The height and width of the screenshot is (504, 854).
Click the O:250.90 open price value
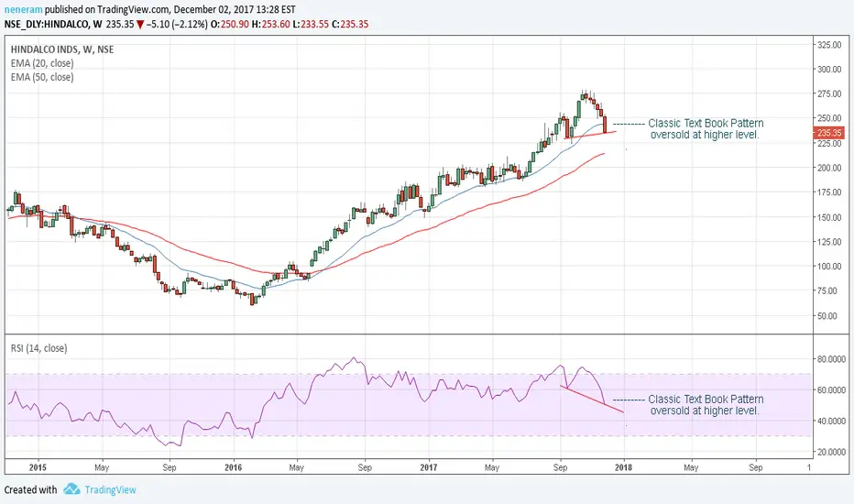(230, 24)
